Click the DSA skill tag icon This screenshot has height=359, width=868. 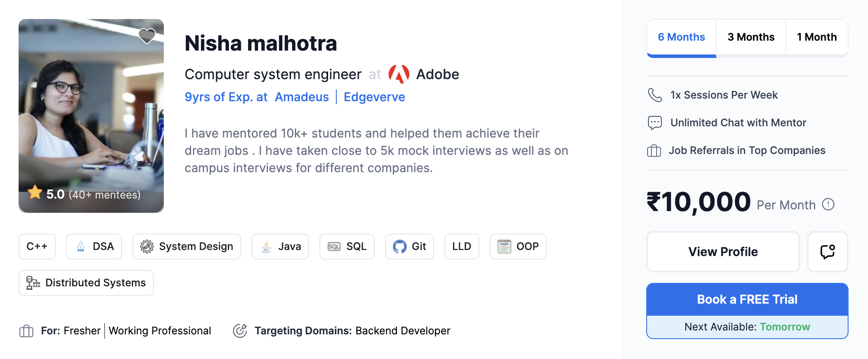point(81,247)
